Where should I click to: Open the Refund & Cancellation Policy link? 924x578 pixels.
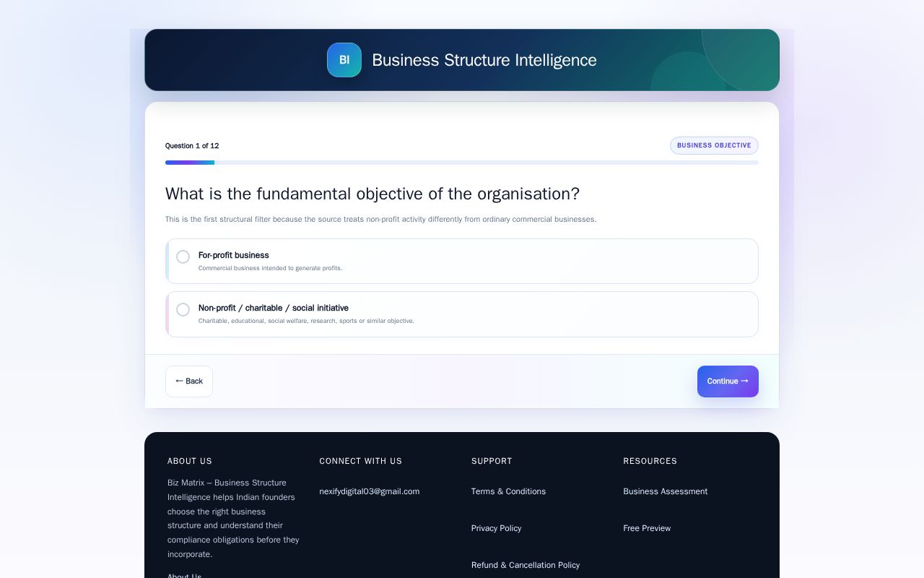click(x=526, y=565)
